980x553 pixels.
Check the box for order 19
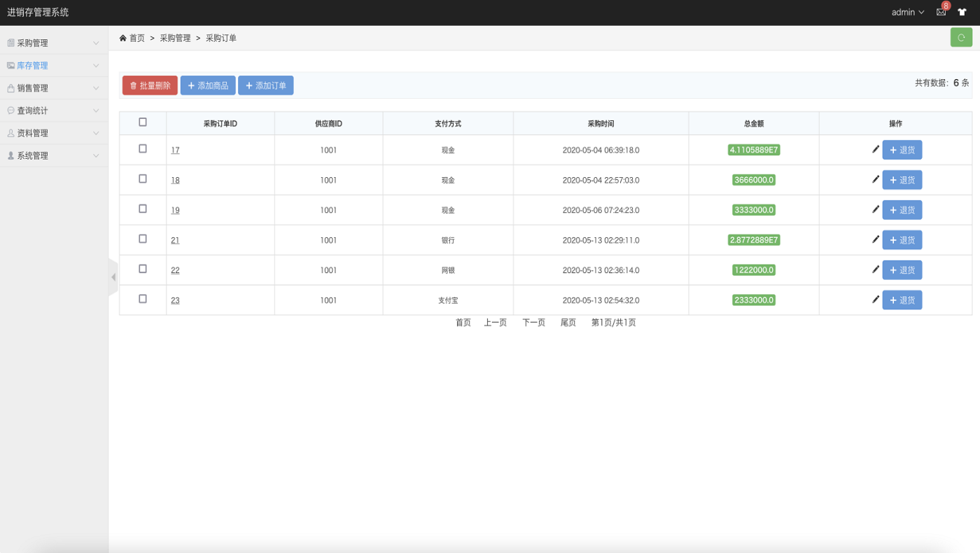point(143,209)
